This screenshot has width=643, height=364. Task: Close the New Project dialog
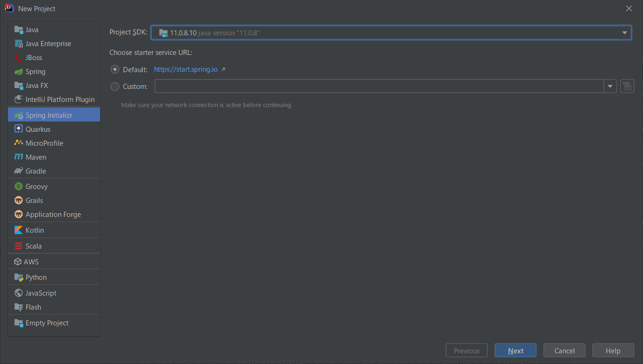629,9
